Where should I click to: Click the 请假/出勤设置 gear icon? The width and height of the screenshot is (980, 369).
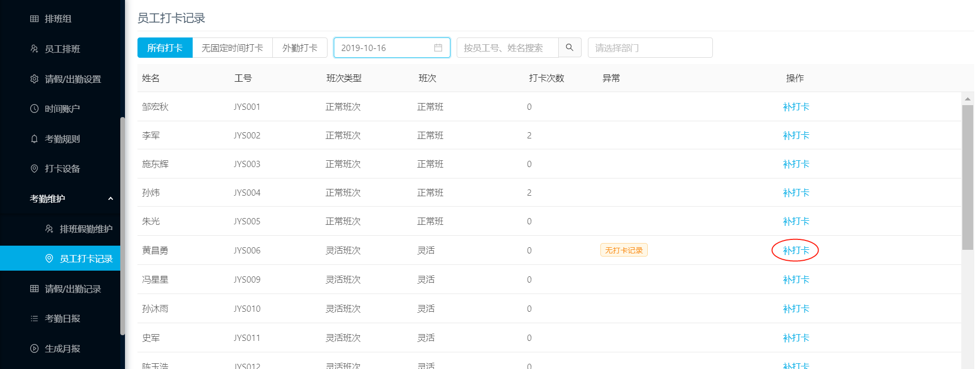coord(34,79)
